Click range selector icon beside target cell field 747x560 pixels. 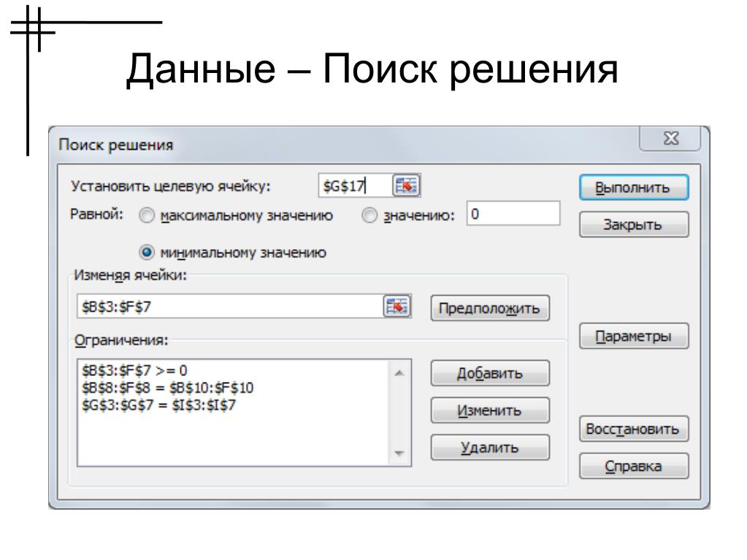coord(407,186)
